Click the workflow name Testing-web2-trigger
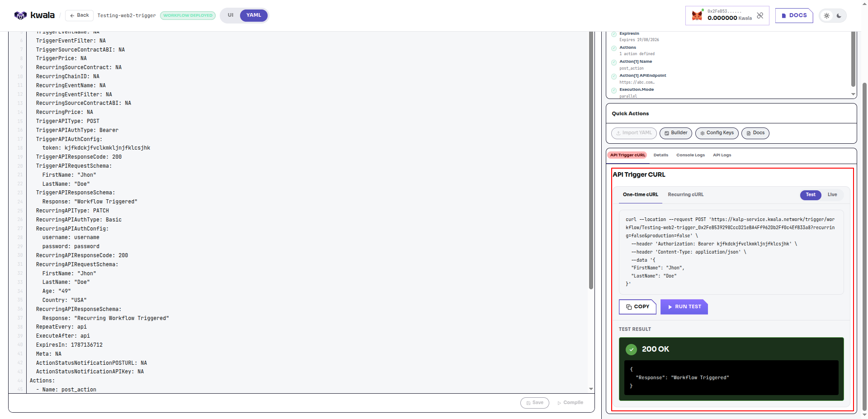The width and height of the screenshot is (868, 419). [x=127, y=15]
